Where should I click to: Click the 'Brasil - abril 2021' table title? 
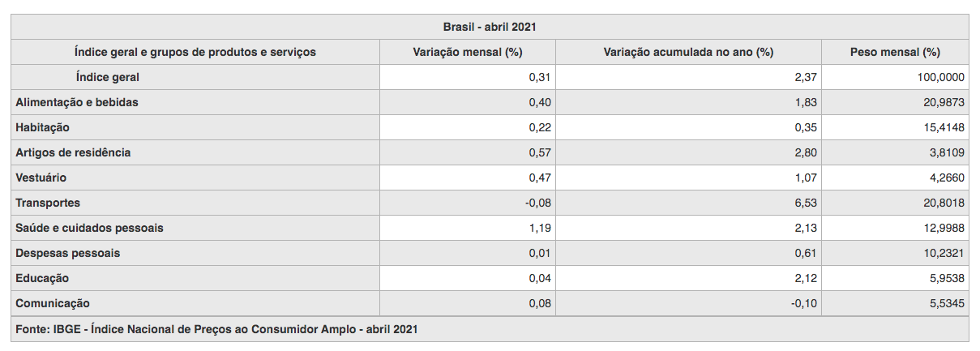[490, 27]
